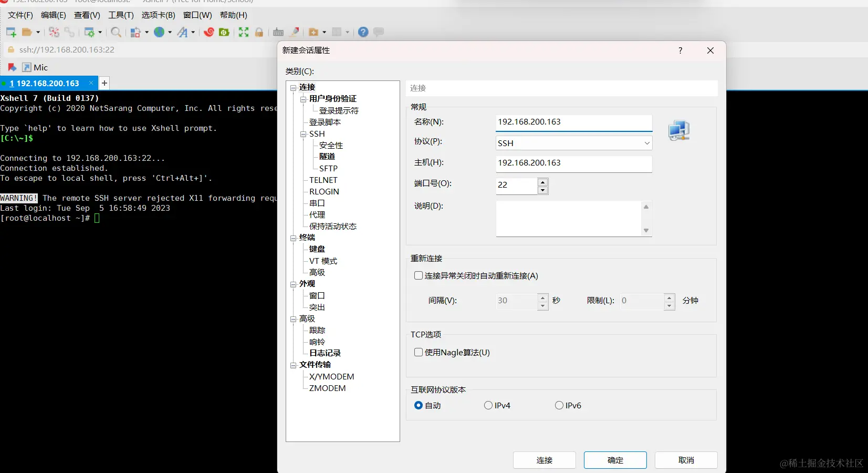Screen dimensions: 868x473
Task: Click the session computer icon in dialog
Action: [x=679, y=130]
